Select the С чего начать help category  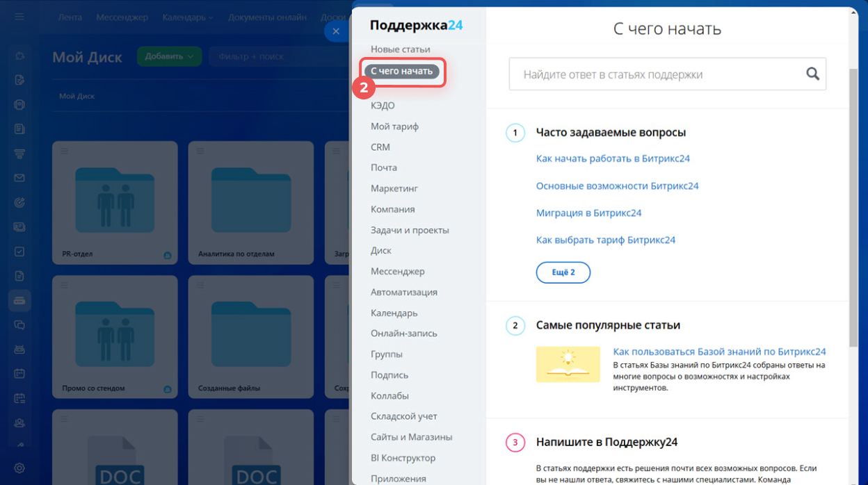[x=401, y=71]
